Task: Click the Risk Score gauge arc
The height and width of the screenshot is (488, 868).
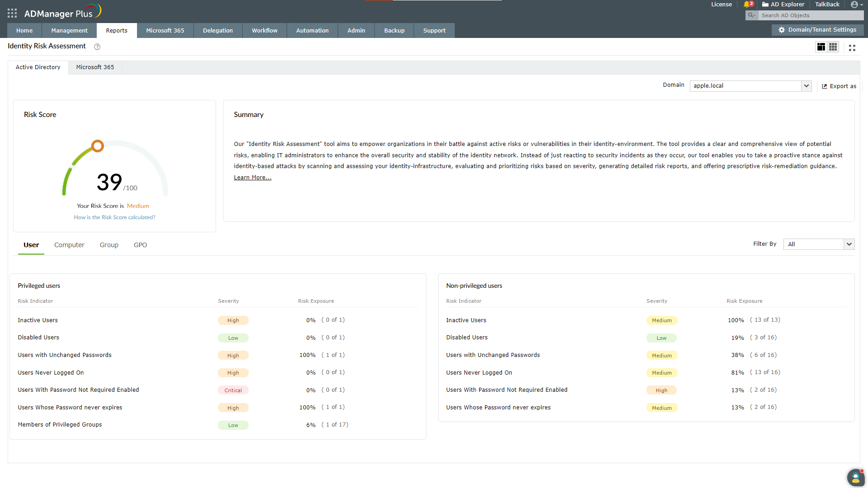Action: click(98, 145)
